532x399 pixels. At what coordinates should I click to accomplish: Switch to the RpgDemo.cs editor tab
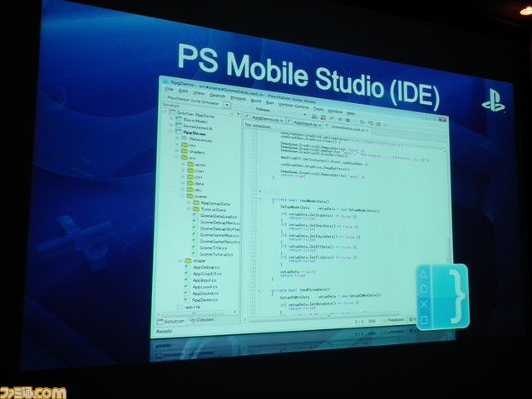click(x=268, y=120)
